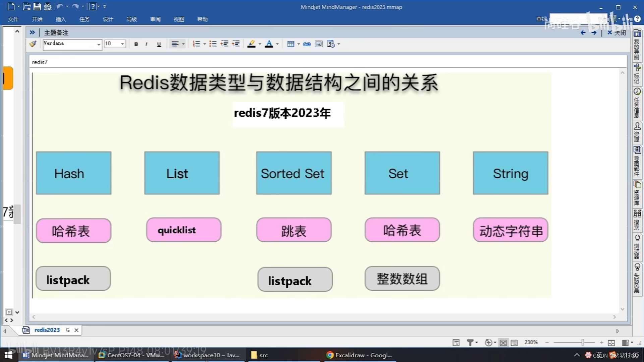Viewport: 644px width, 362px height.
Task: Toggle italic formatting
Action: coord(147,44)
